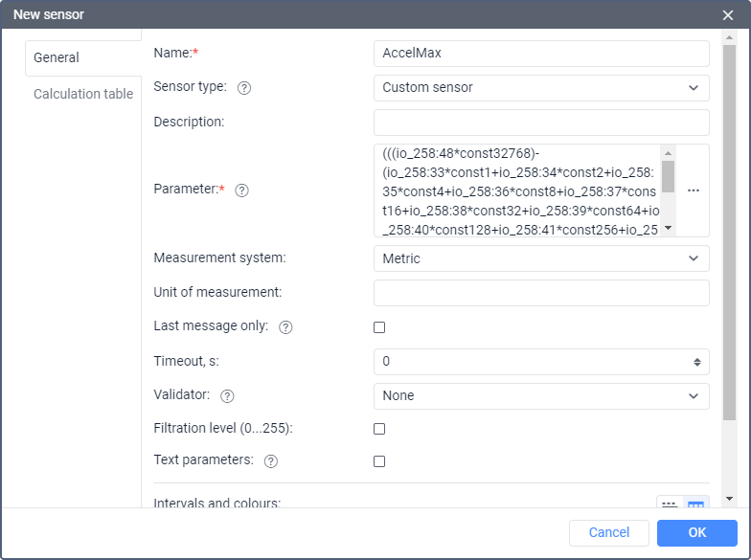This screenshot has width=751, height=560.
Task: Click help icon next to Text parameters
Action: click(271, 461)
